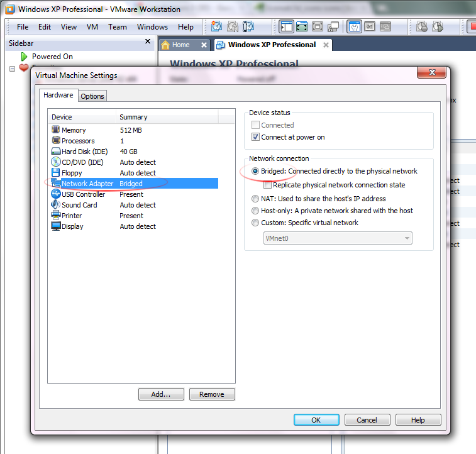Click the Add... button

pos(161,394)
